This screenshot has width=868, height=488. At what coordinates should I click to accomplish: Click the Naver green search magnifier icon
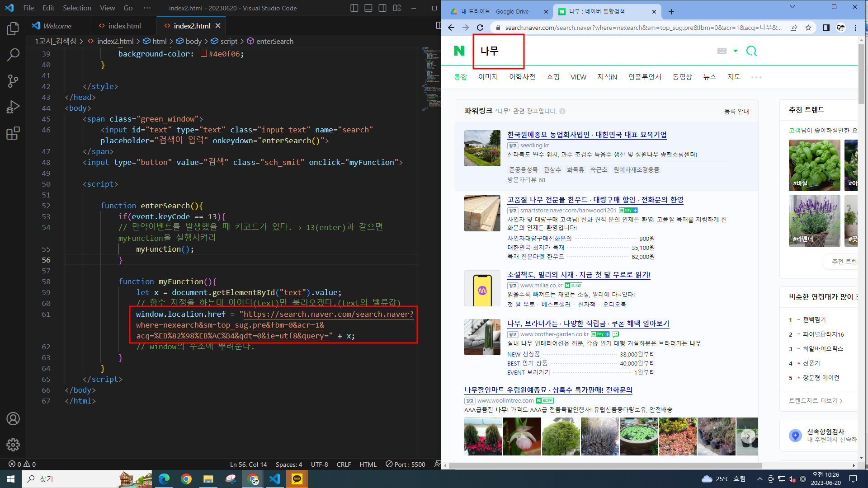tap(751, 51)
